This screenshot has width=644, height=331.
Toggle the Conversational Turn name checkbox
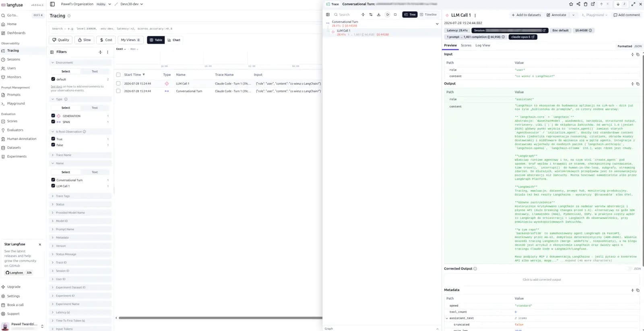pyautogui.click(x=53, y=180)
